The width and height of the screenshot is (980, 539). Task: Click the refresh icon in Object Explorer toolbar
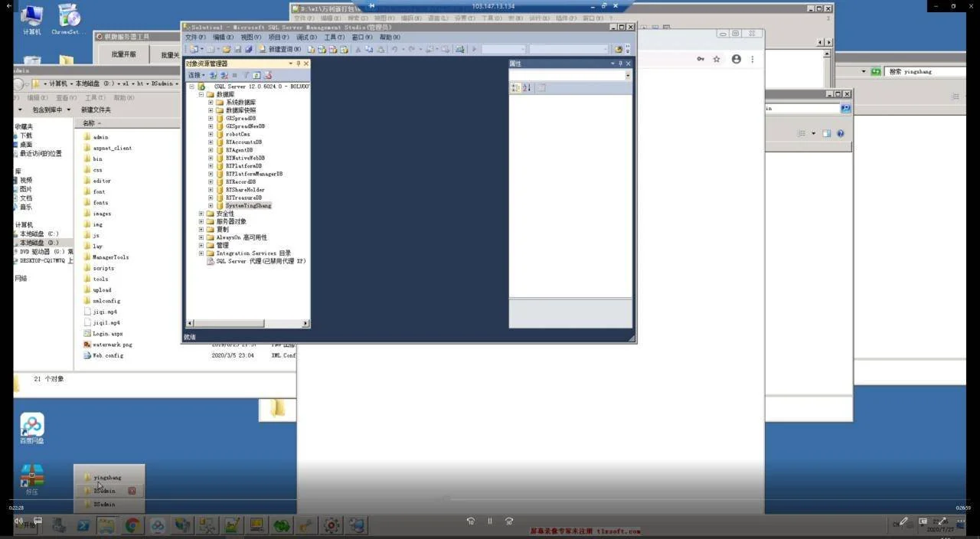pos(256,76)
